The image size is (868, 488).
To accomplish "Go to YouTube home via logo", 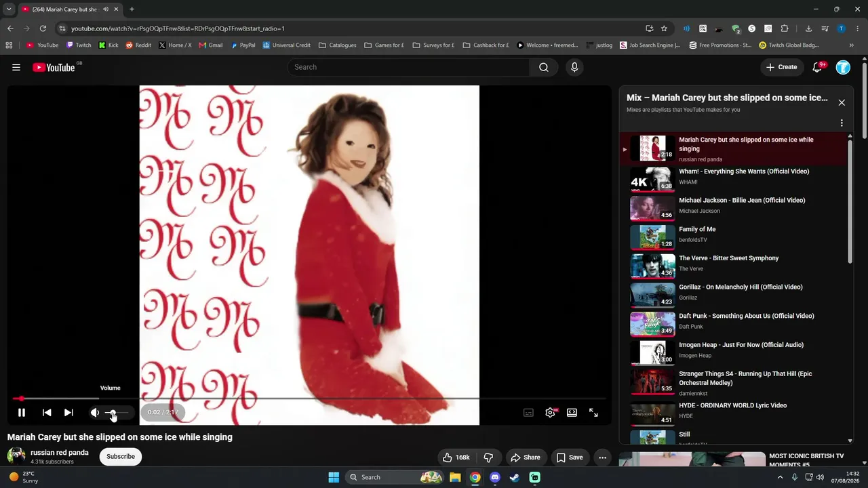I will click(x=54, y=67).
